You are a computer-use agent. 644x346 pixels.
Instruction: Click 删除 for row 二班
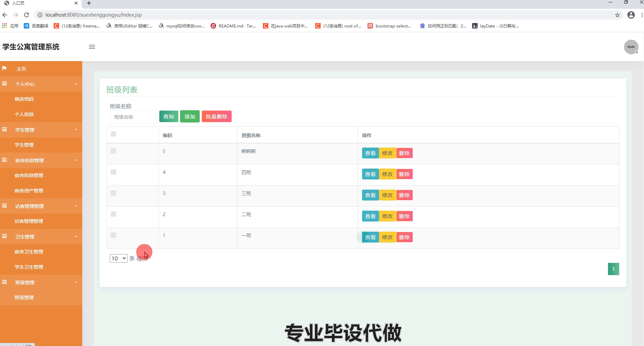click(404, 216)
